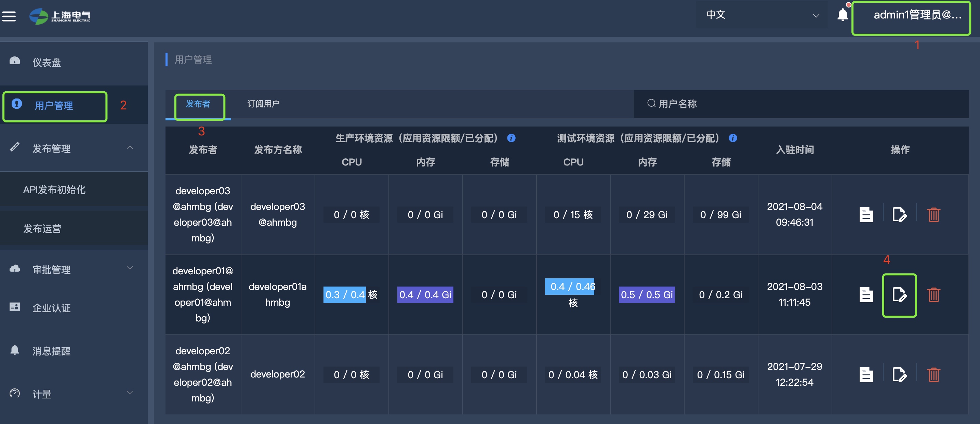The image size is (980, 424).
Task: Click the meter icon beside 计量
Action: click(x=14, y=393)
